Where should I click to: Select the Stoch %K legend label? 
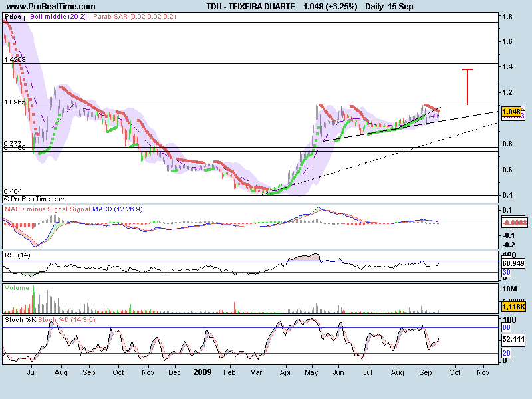(x=21, y=320)
